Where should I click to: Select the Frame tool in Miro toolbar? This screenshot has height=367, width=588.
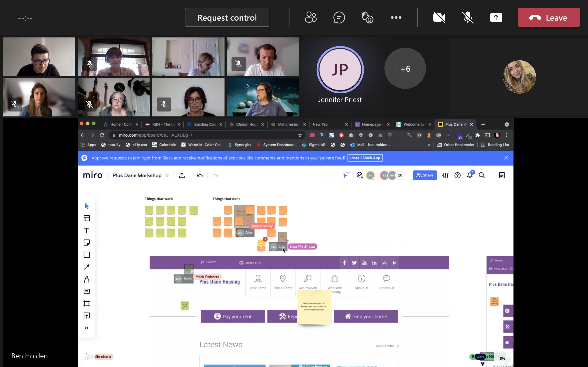click(x=87, y=303)
